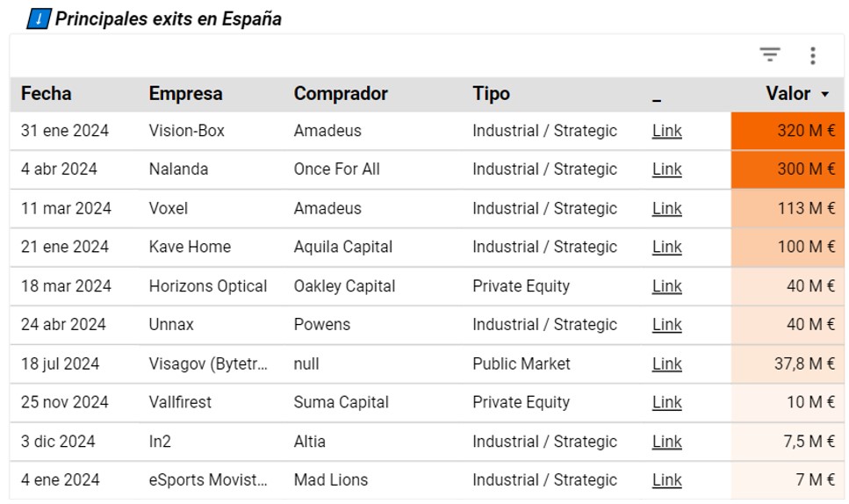
Task: Select the Tipo column header
Action: point(491,94)
